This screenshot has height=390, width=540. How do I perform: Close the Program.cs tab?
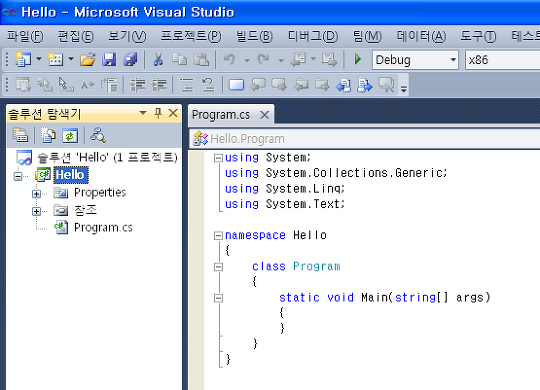[264, 115]
